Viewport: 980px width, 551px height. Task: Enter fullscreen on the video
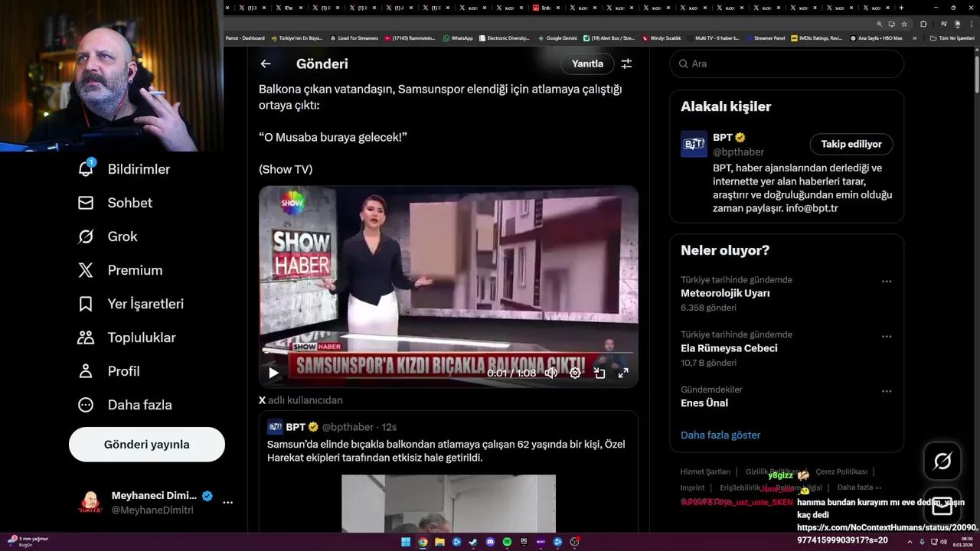pyautogui.click(x=623, y=373)
